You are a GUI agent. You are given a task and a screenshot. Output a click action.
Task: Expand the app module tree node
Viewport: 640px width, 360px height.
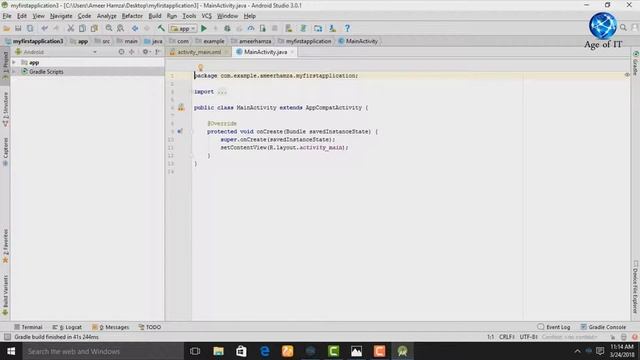click(x=14, y=62)
